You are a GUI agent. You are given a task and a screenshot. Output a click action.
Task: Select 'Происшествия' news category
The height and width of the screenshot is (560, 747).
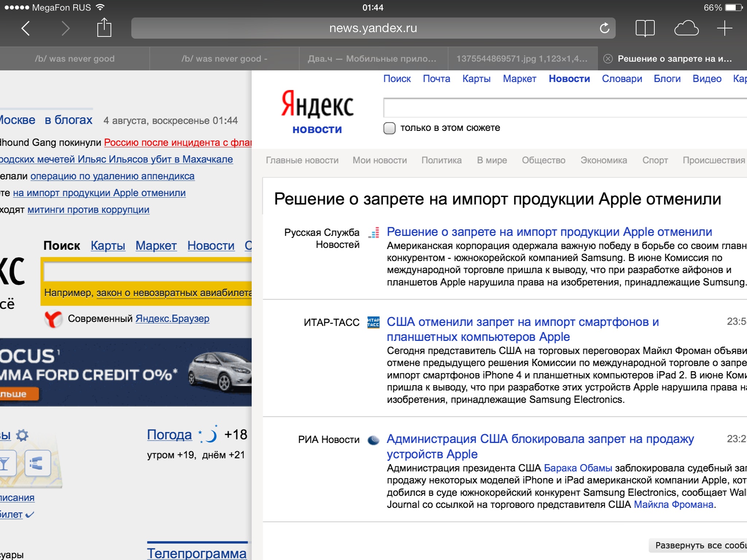pos(714,160)
